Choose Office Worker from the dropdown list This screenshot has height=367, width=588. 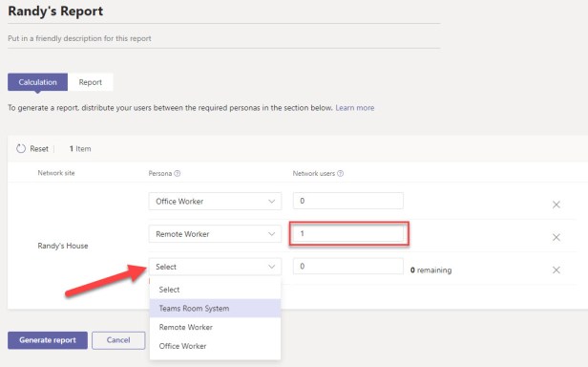click(x=215, y=346)
